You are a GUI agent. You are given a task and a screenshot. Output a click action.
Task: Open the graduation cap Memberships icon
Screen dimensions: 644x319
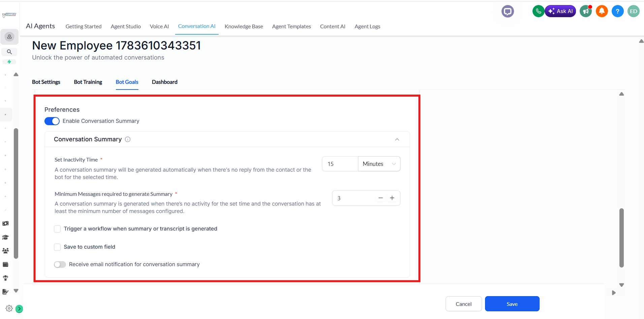click(5, 237)
